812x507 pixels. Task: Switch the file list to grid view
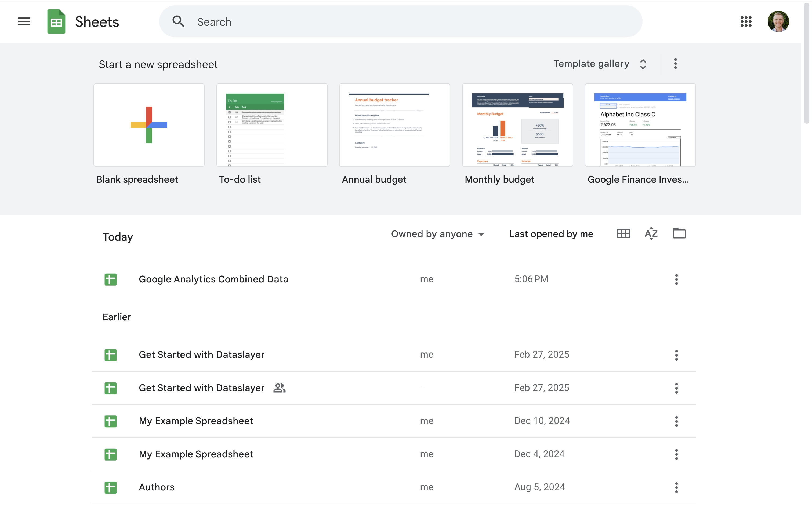[623, 233]
